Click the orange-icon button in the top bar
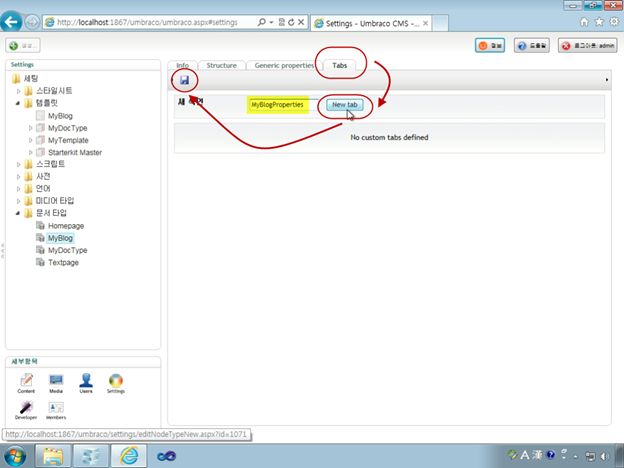This screenshot has width=624, height=468. click(490, 46)
